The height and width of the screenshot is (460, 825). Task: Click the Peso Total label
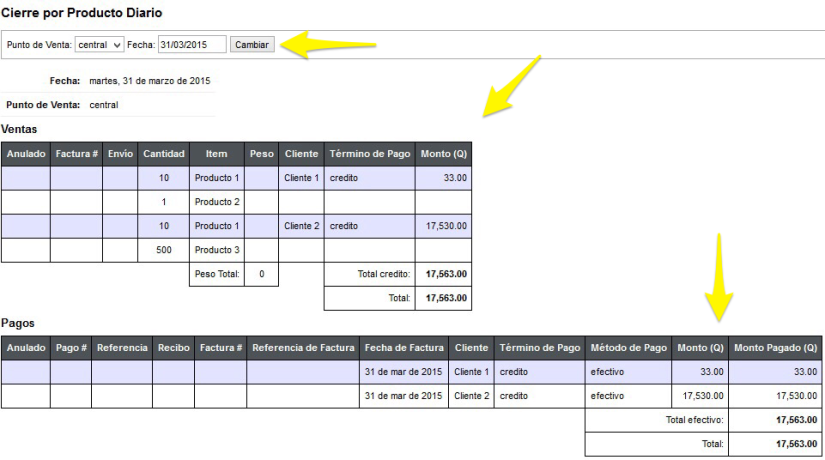click(217, 274)
